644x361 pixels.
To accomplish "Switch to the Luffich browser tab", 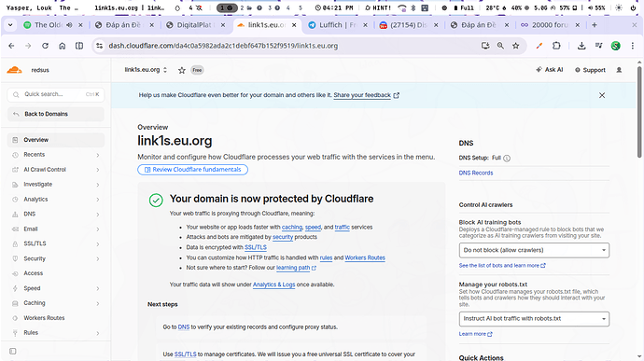I will [338, 25].
